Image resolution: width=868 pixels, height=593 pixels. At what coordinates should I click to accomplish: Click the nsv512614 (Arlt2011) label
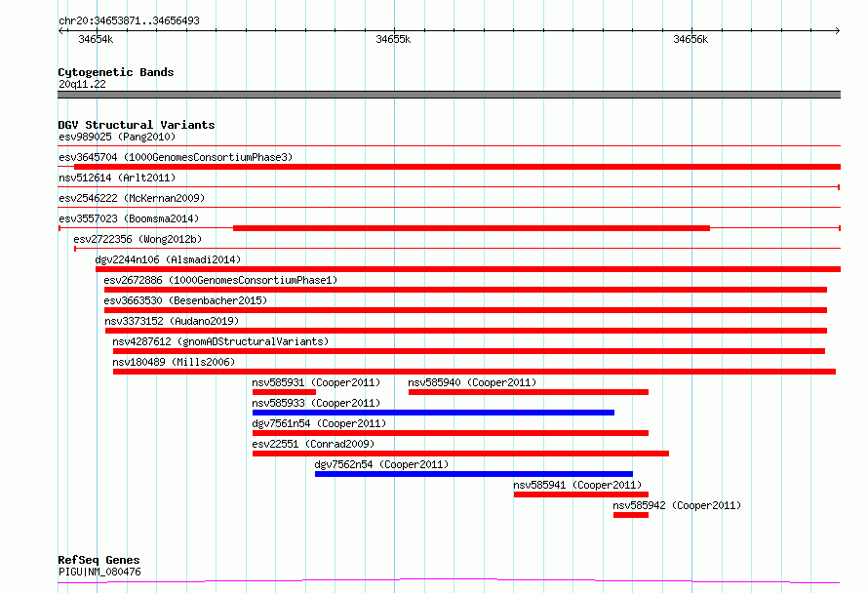tap(117, 178)
